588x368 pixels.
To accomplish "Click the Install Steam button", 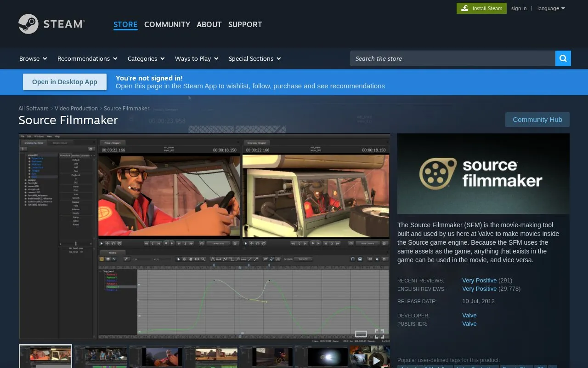I will (x=481, y=8).
